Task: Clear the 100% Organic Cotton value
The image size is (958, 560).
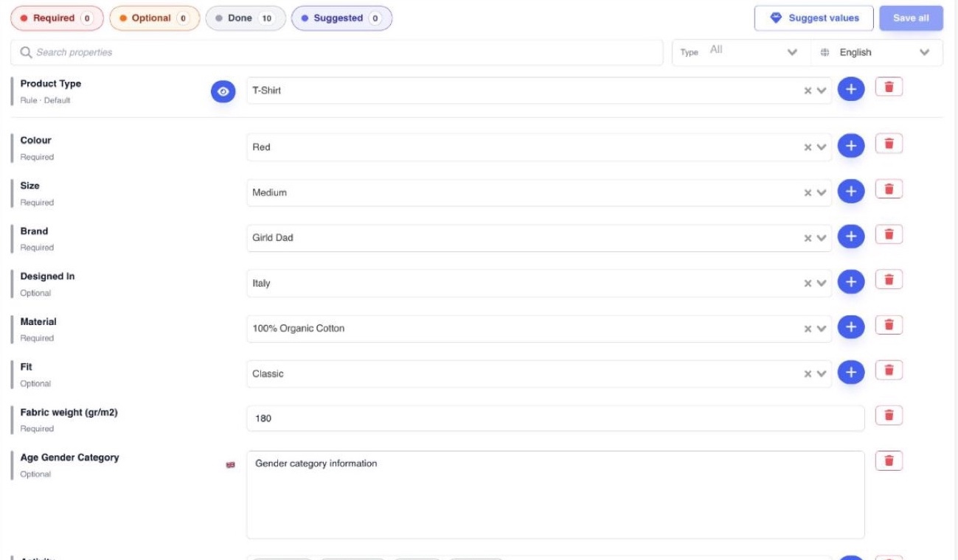Action: click(808, 329)
